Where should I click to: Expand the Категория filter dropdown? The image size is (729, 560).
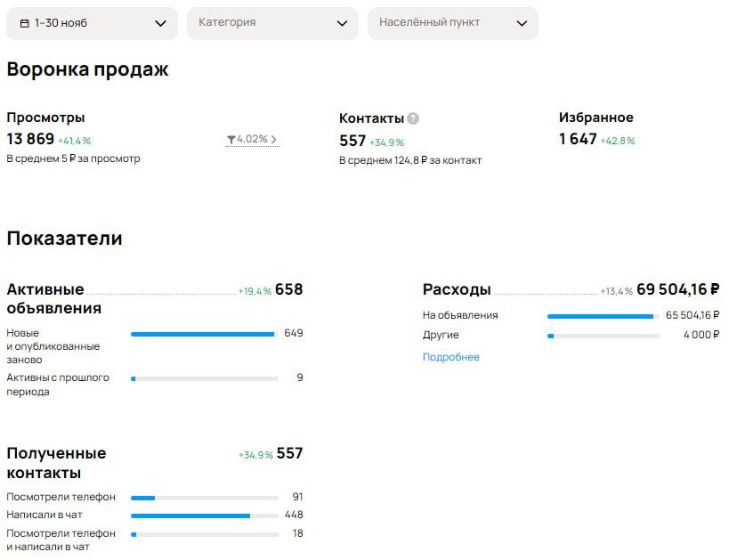(x=272, y=23)
